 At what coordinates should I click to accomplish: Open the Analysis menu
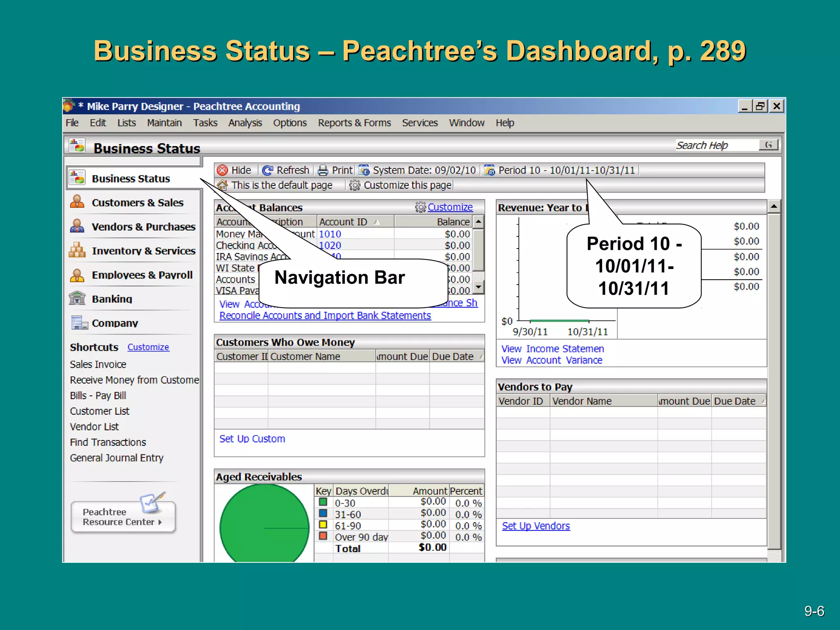coord(245,123)
